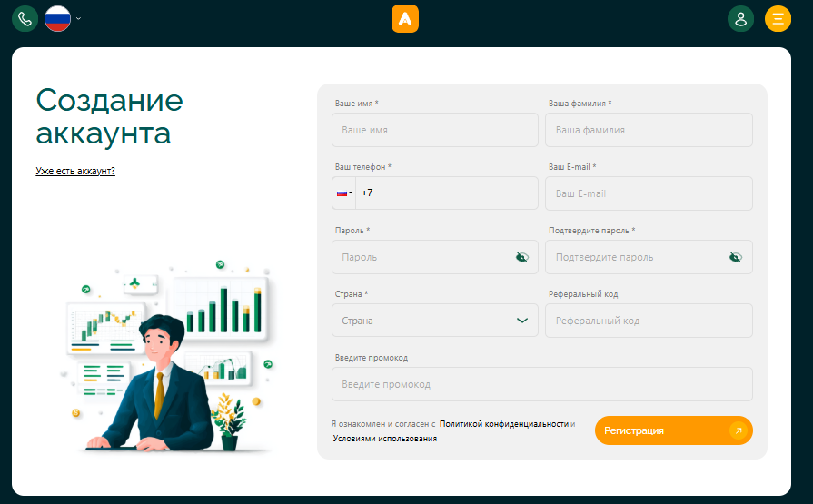
Task: Open the phone country code flag dropdown
Action: pyautogui.click(x=343, y=193)
